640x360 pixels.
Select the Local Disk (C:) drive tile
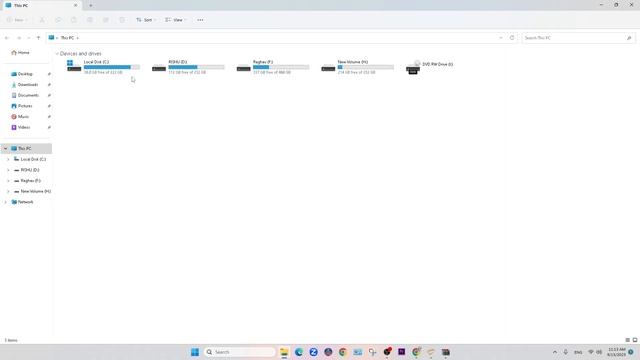coord(103,67)
